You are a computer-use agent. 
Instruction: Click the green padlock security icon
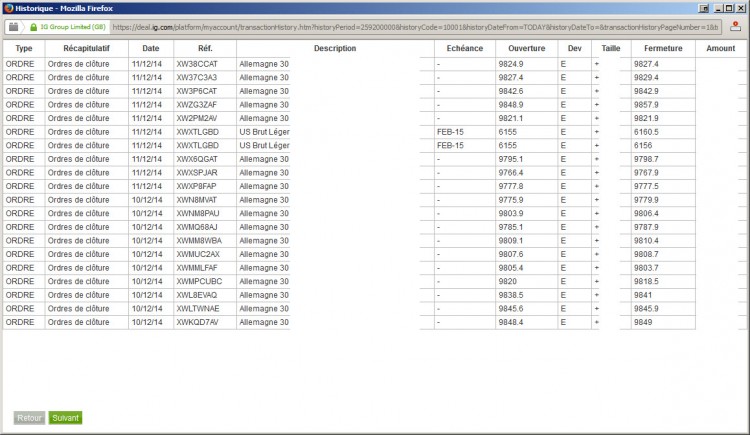[x=33, y=27]
